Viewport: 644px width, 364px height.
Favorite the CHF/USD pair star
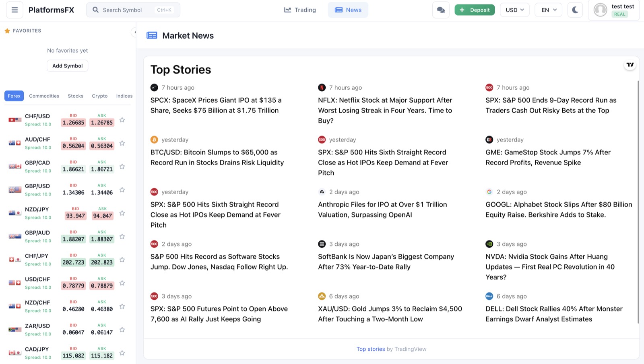click(122, 120)
